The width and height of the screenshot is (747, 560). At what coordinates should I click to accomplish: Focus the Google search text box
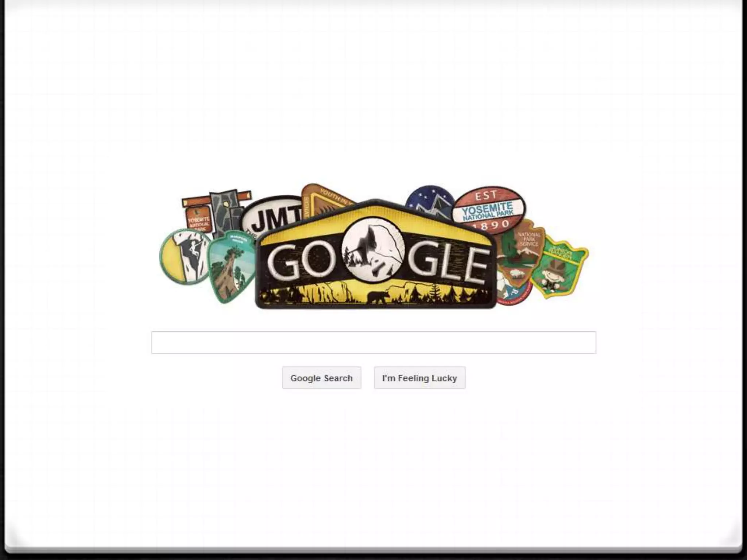(x=373, y=342)
